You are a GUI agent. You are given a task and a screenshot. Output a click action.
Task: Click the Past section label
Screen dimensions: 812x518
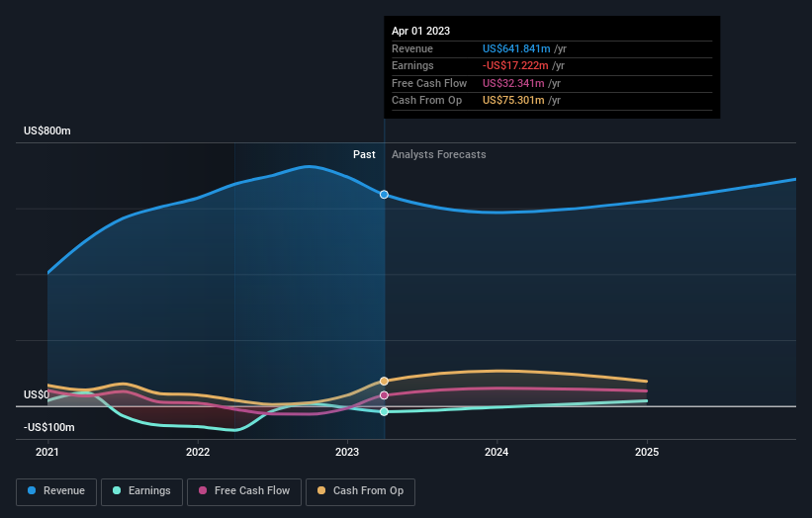coord(364,154)
